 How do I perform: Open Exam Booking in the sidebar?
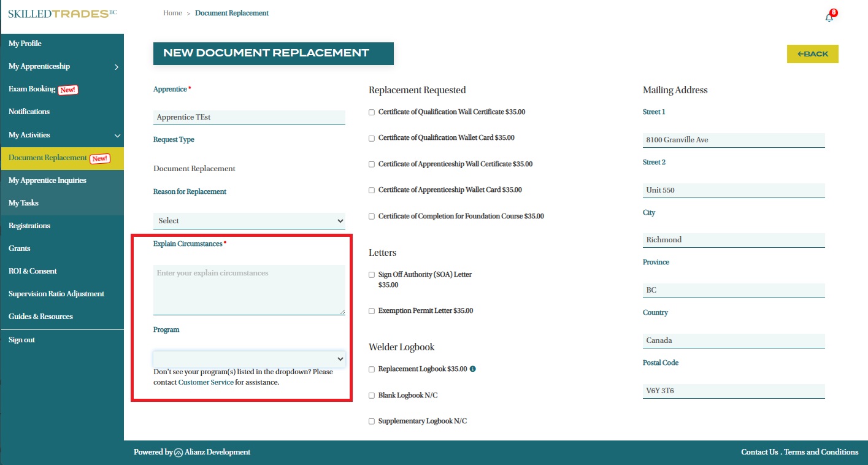coord(32,90)
